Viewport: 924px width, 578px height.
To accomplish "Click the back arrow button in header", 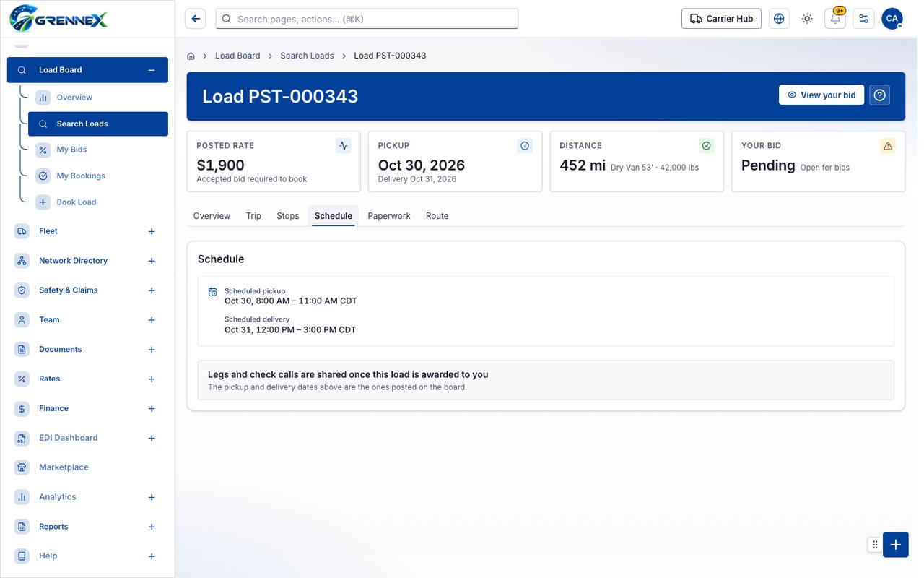I will [x=196, y=19].
